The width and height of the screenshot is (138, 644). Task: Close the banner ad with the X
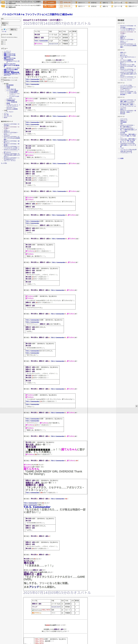pos(136,406)
